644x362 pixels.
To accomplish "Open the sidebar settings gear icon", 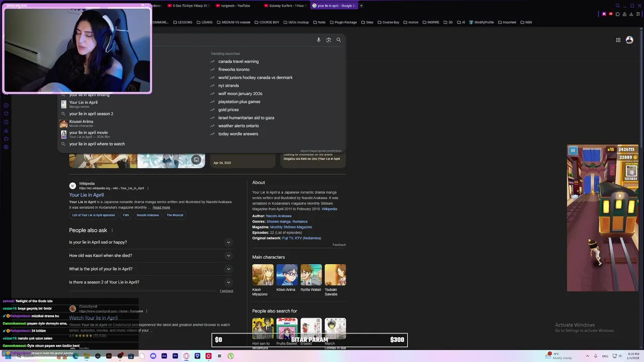I will [x=6, y=147].
